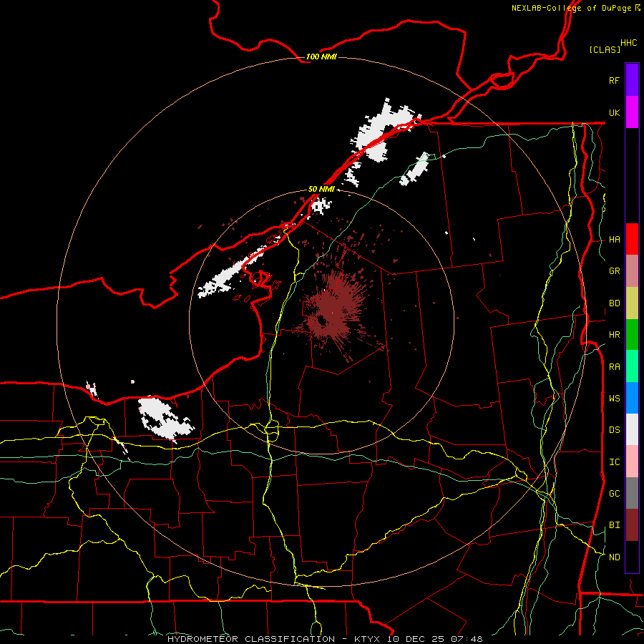
Task: Click the ND legend label
Action: point(615,557)
